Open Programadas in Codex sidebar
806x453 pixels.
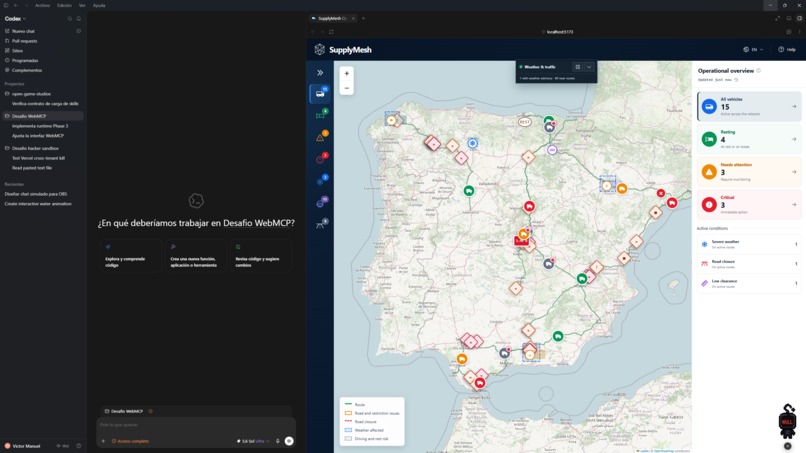43,60
